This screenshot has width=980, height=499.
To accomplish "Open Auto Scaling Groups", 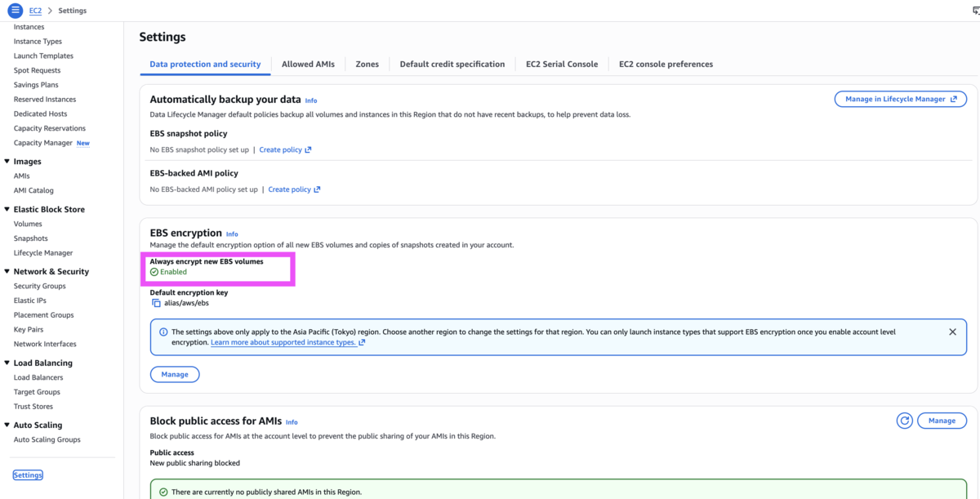I will pos(47,439).
